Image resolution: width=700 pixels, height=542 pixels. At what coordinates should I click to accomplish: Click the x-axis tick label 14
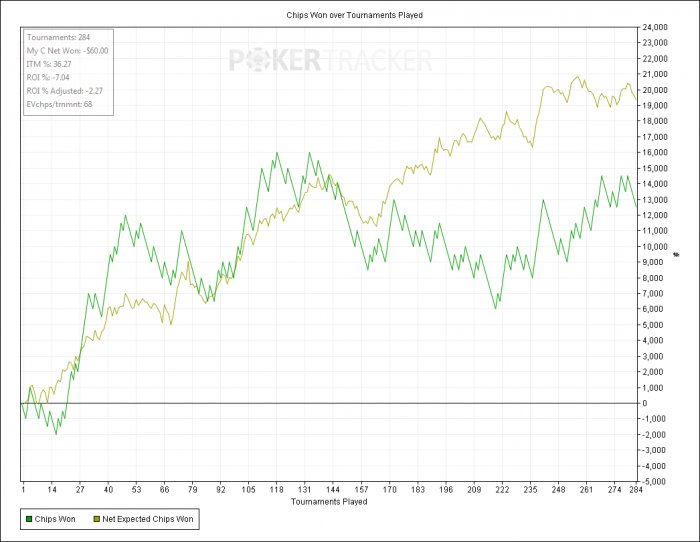pyautogui.click(x=52, y=490)
